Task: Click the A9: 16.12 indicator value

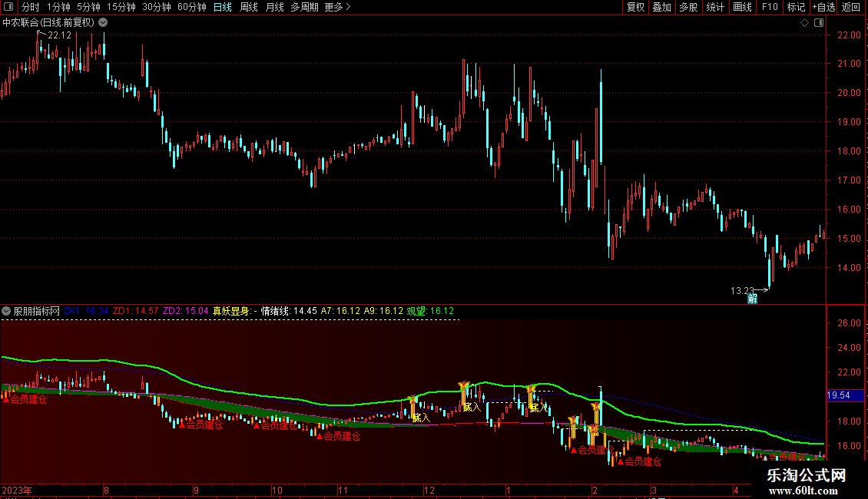Action: tap(383, 311)
